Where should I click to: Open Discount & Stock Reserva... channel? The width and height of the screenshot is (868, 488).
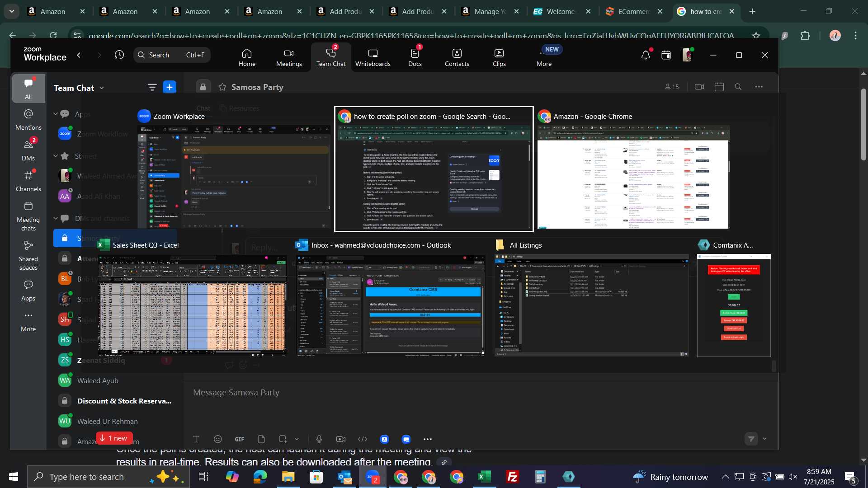[115, 401]
